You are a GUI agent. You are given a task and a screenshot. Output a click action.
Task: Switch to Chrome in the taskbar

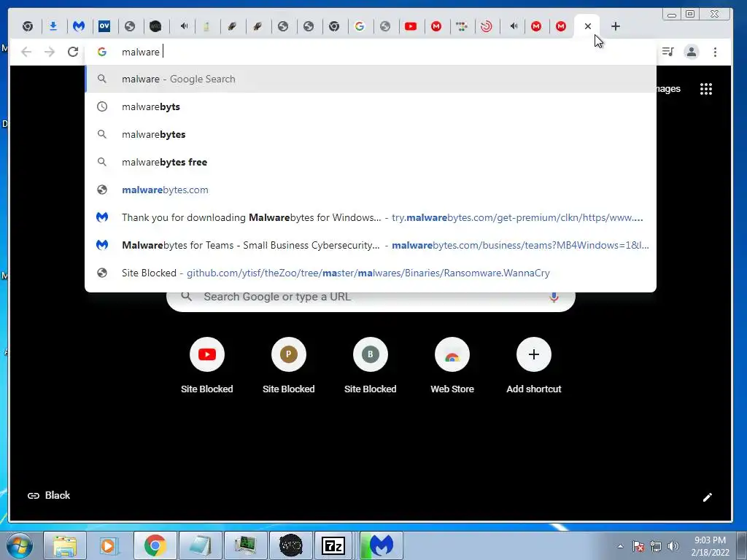(155, 545)
